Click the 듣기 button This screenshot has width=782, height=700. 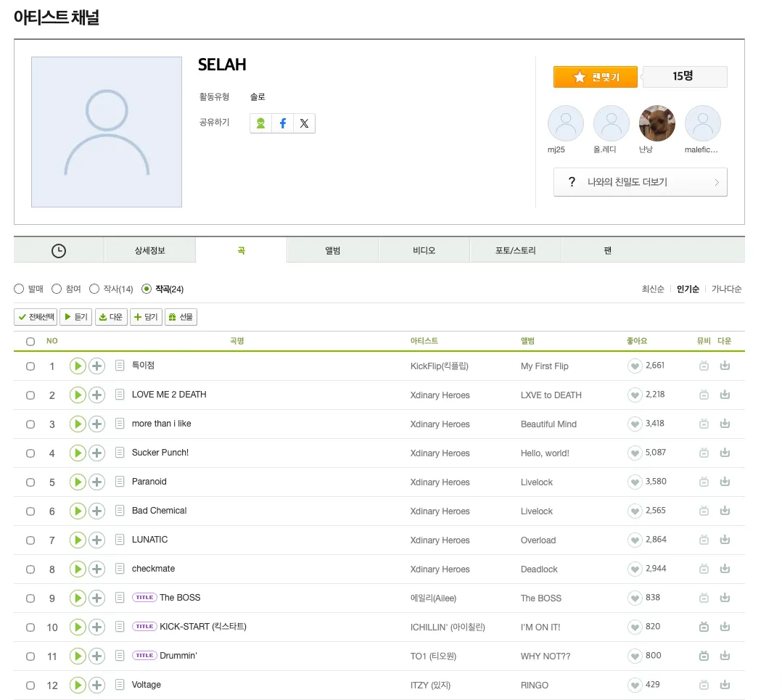75,317
